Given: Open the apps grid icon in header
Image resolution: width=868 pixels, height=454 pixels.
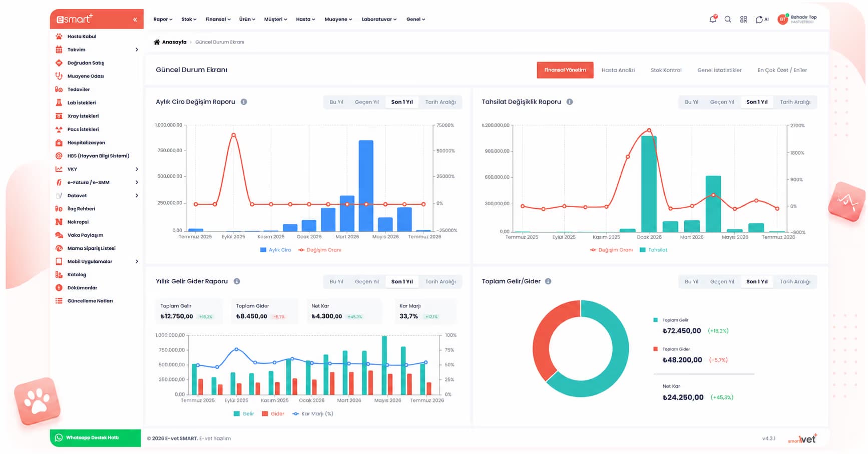Looking at the screenshot, I should (x=744, y=20).
